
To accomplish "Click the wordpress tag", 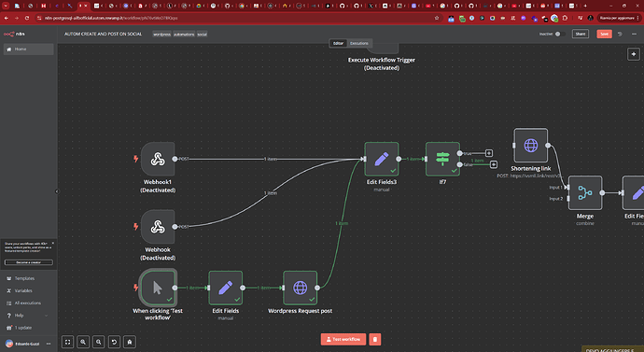I will [x=161, y=35].
